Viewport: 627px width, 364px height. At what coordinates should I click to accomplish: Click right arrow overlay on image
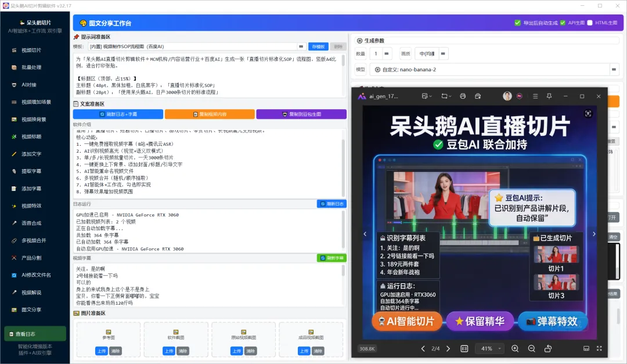594,234
